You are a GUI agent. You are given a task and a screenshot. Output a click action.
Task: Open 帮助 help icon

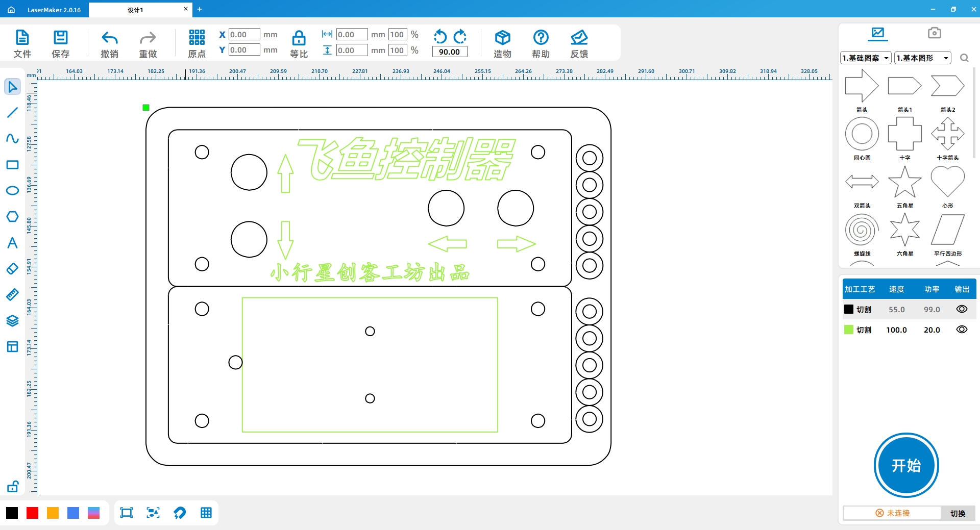coord(541,37)
